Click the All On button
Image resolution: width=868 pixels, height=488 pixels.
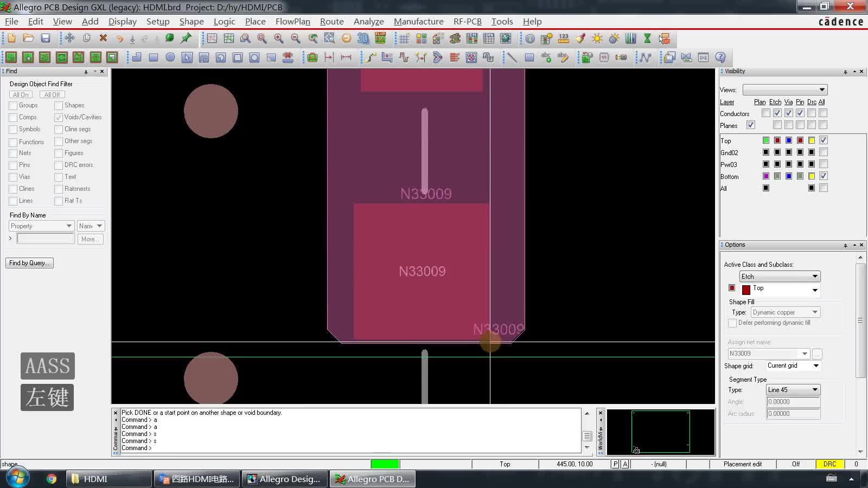pyautogui.click(x=21, y=94)
